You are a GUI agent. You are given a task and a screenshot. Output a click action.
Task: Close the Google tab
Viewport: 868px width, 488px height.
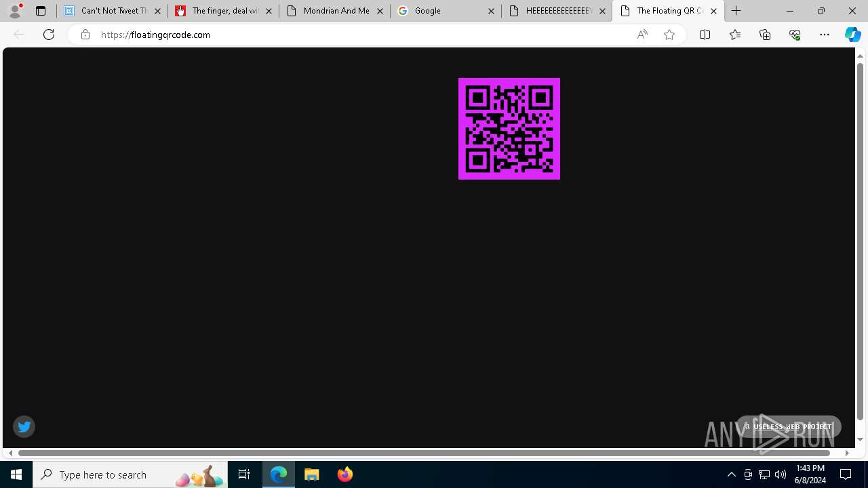[491, 11]
